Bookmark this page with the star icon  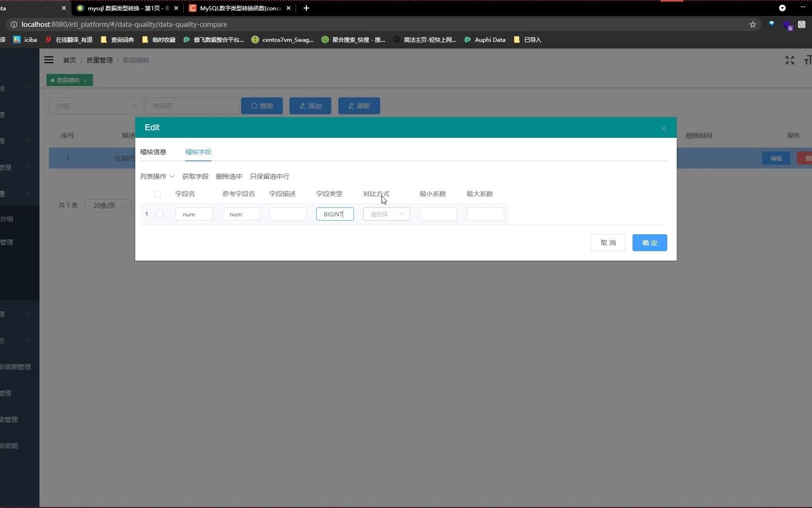coord(753,24)
